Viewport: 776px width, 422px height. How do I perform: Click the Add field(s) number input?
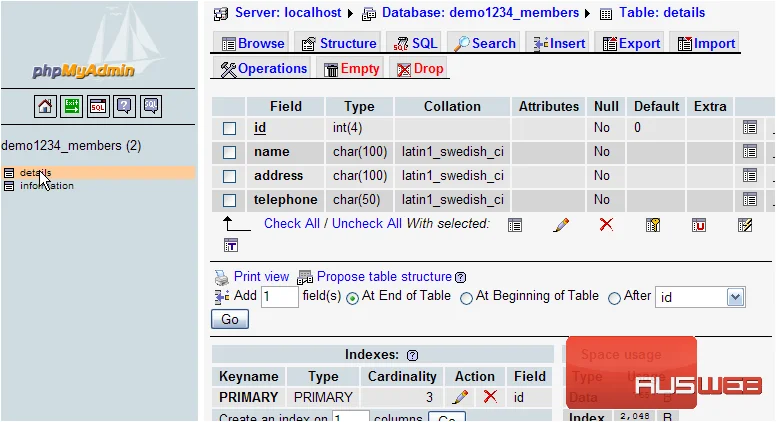pos(280,297)
